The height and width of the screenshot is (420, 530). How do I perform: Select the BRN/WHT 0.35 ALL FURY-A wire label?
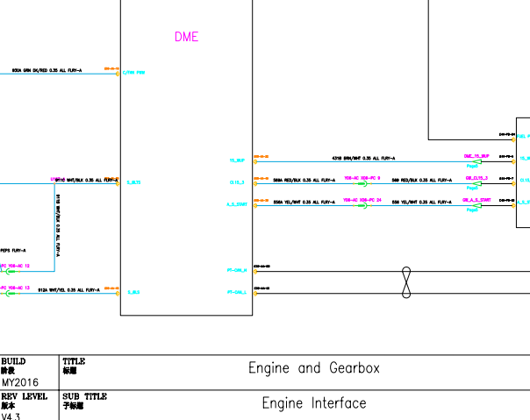(x=363, y=158)
